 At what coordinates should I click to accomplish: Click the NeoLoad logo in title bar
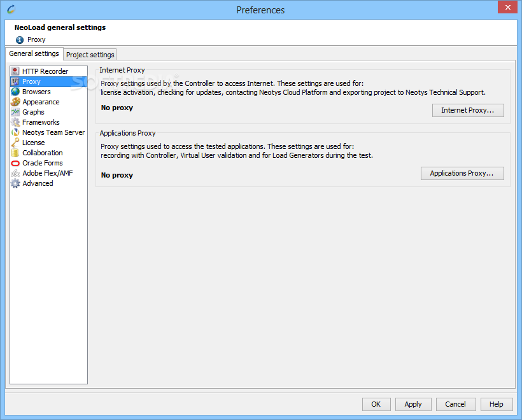click(x=11, y=10)
